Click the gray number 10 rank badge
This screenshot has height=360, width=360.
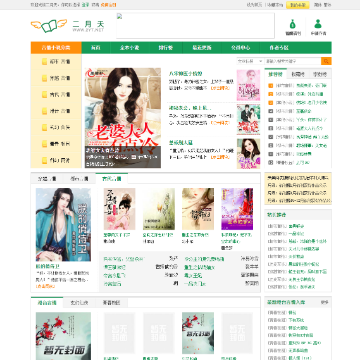[x=271, y=163]
